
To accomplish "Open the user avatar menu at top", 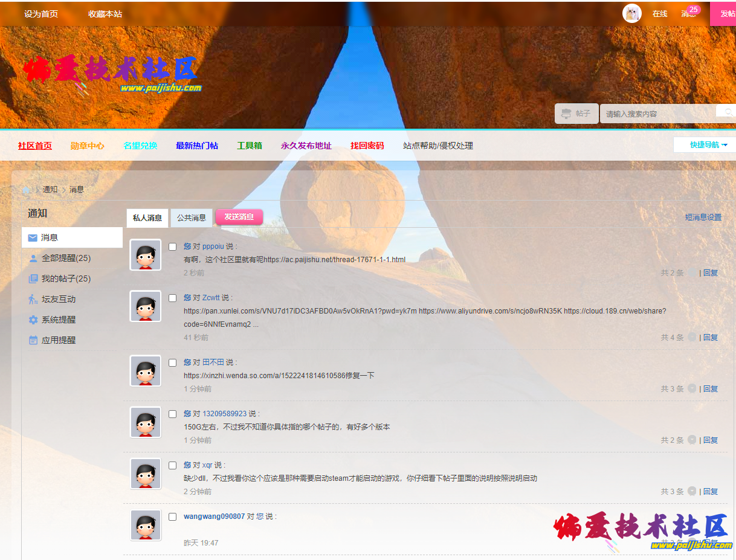I will pyautogui.click(x=632, y=13).
